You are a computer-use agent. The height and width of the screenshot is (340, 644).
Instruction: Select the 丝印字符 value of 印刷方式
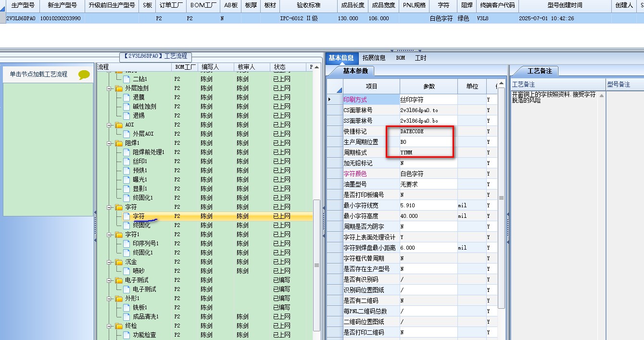coord(428,100)
